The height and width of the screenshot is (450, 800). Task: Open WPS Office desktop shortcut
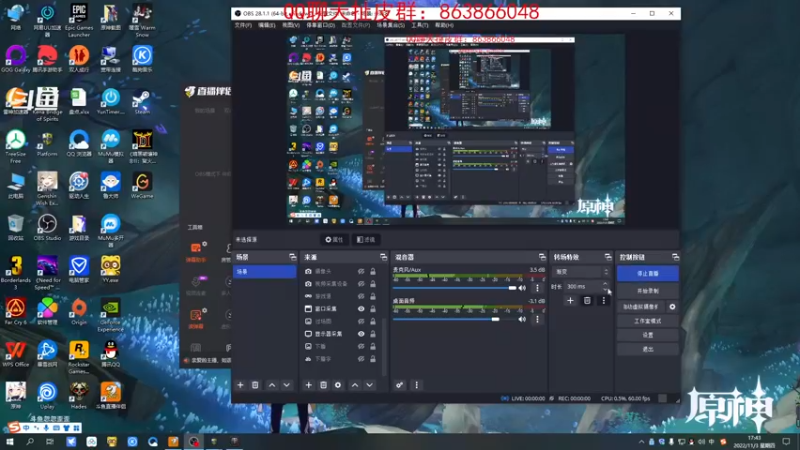coord(15,354)
